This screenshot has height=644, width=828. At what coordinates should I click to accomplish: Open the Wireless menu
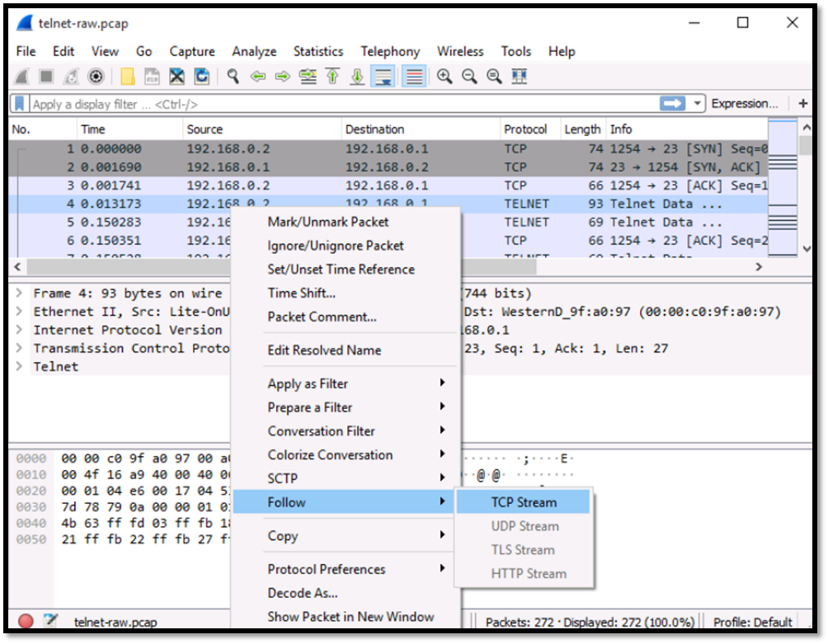tap(460, 52)
